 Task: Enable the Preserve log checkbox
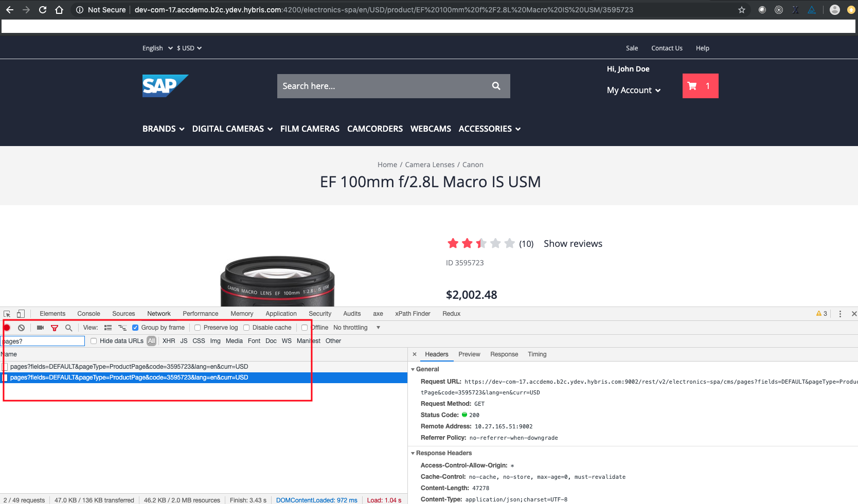[198, 328]
